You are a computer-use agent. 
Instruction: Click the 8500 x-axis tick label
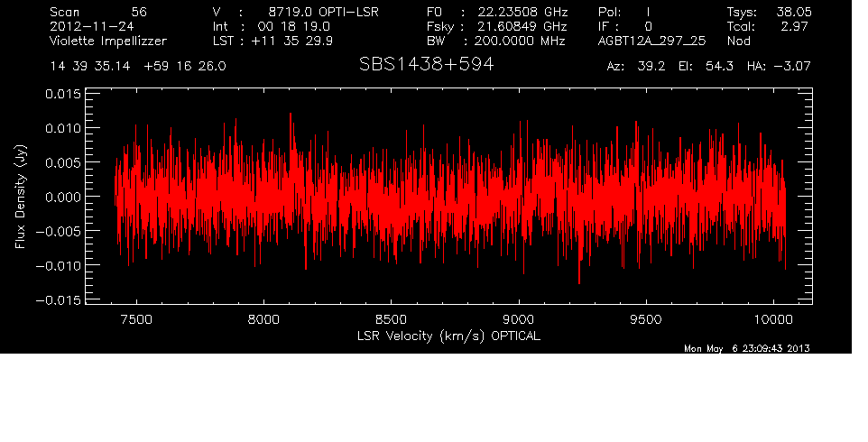click(x=392, y=319)
